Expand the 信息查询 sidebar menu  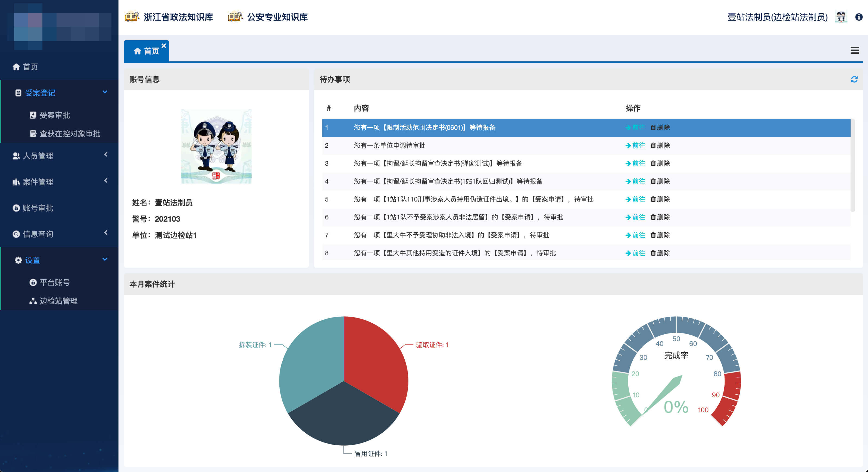(106, 233)
